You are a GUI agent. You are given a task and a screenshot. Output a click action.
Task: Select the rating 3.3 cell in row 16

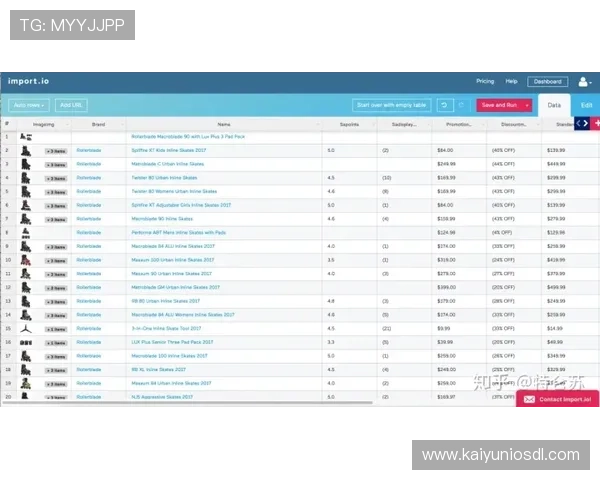tap(331, 342)
